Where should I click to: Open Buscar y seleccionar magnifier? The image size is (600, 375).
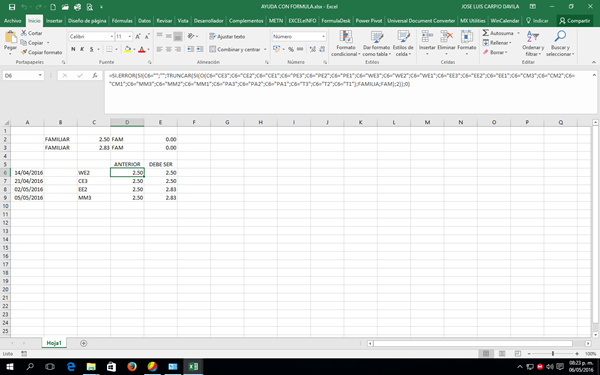(x=560, y=37)
